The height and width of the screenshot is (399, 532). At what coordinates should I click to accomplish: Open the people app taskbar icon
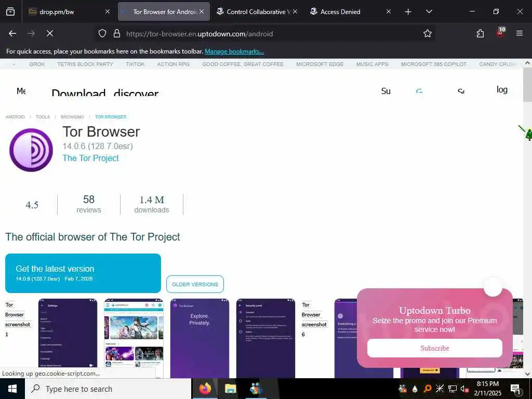pos(256,389)
